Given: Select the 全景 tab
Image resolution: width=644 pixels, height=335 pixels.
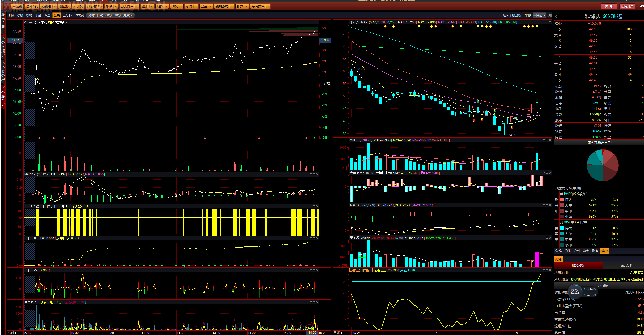Looking at the screenshot, I should 56,15.
